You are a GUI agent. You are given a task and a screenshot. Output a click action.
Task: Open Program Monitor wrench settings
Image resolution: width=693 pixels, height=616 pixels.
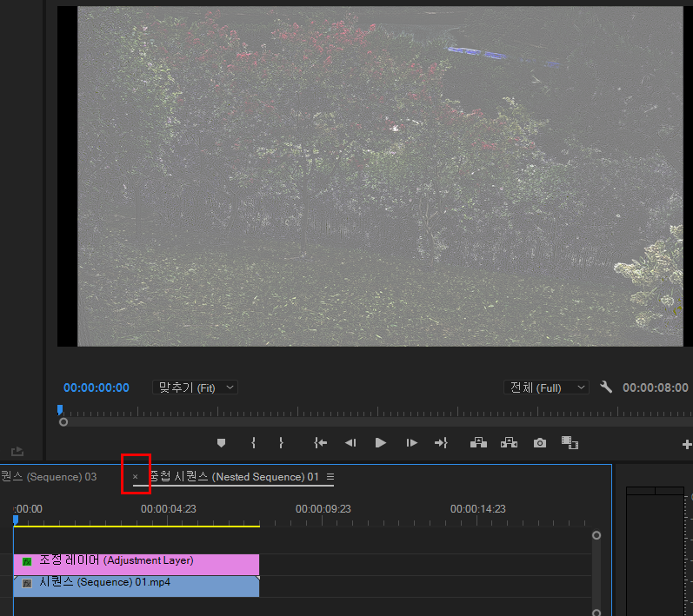pos(606,387)
